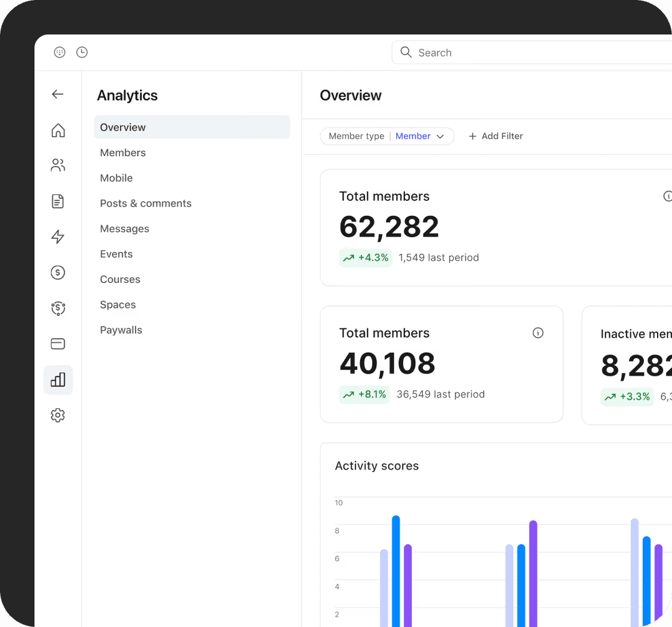Open the lightning bolt sidebar icon
This screenshot has width=672, height=627.
pos(58,236)
